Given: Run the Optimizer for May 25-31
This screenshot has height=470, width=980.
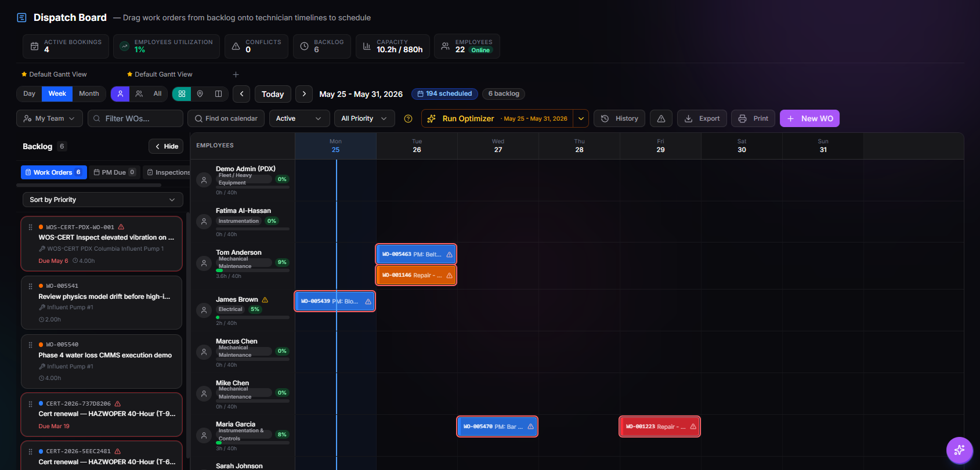Looking at the screenshot, I should click(x=497, y=118).
